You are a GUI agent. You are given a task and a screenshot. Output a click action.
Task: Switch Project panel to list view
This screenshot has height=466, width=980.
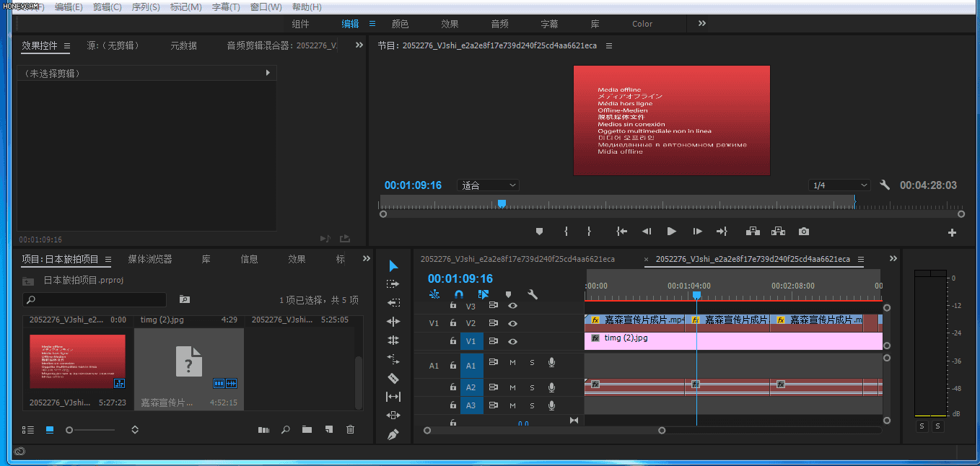[x=28, y=430]
